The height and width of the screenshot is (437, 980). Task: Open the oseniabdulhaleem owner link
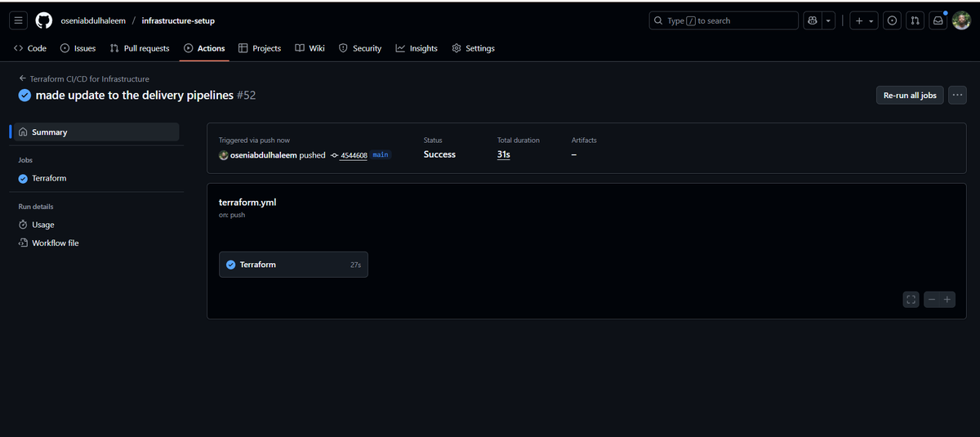click(x=93, y=20)
